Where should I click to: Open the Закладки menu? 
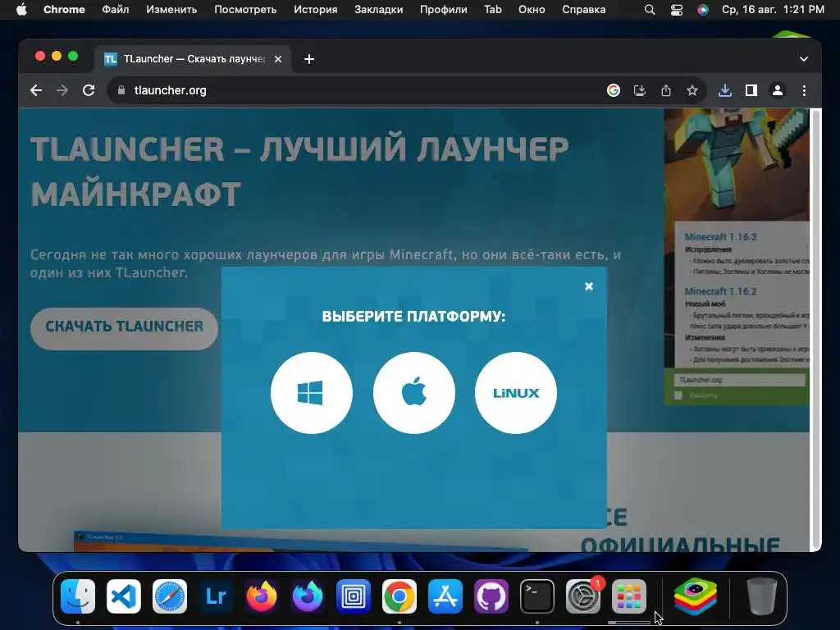click(x=379, y=10)
